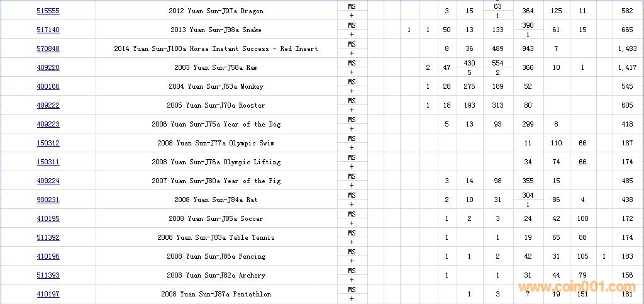Follow link 511392 for Table Tennis
Image resolution: width=644 pixels, height=304 pixels.
pyautogui.click(x=48, y=238)
